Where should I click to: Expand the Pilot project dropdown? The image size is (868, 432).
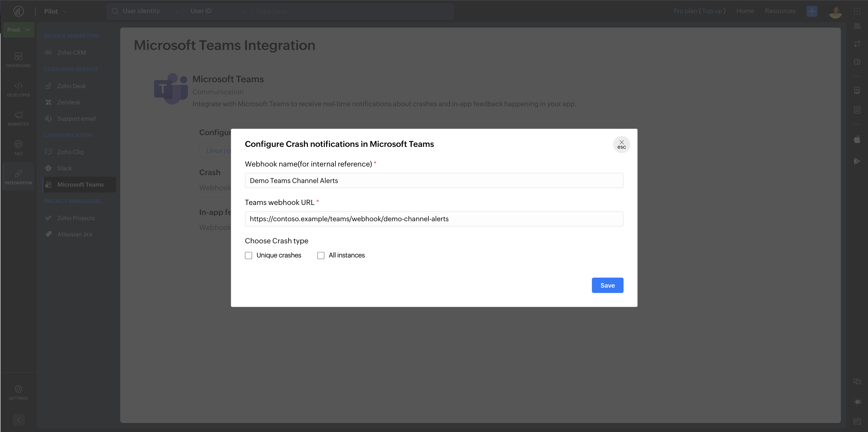(x=56, y=12)
